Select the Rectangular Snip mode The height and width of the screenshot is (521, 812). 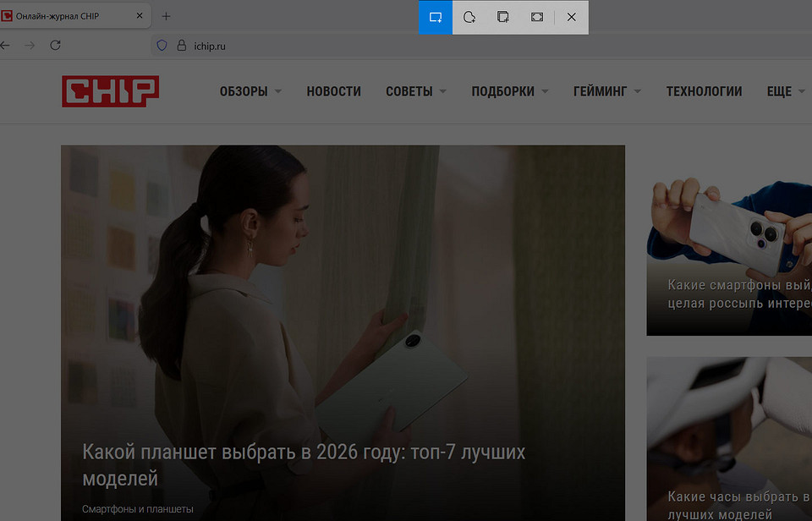click(x=436, y=17)
